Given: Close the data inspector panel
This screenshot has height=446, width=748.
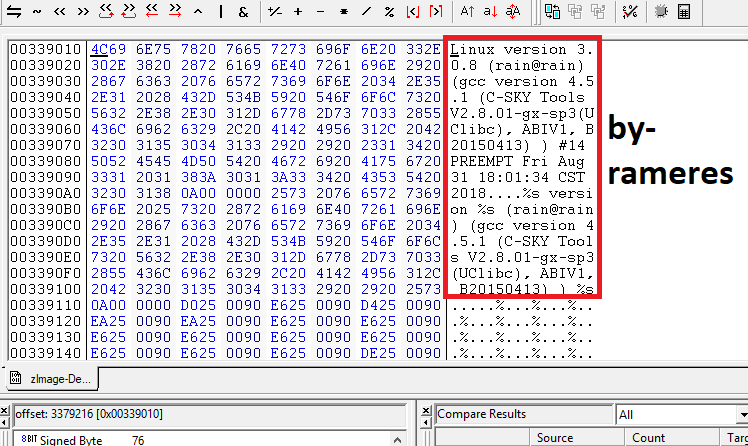Looking at the screenshot, I should pos(4,411).
